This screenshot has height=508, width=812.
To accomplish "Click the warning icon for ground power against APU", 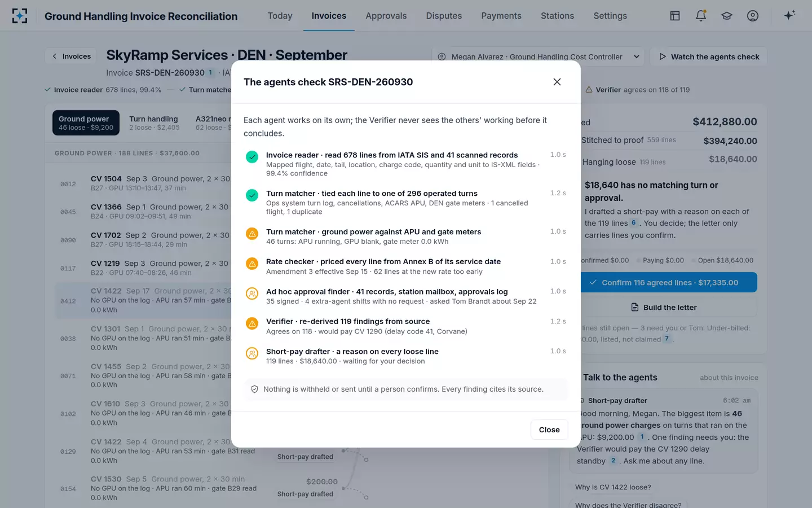I will [252, 234].
